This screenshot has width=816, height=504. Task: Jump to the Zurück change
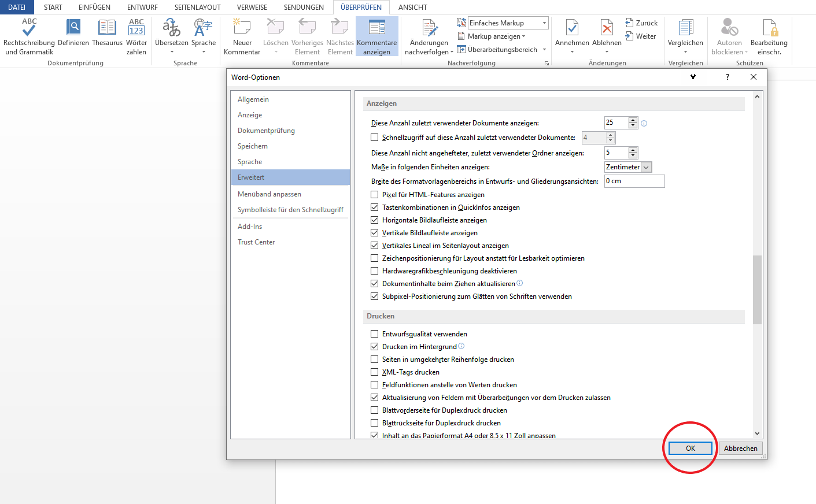(x=641, y=23)
